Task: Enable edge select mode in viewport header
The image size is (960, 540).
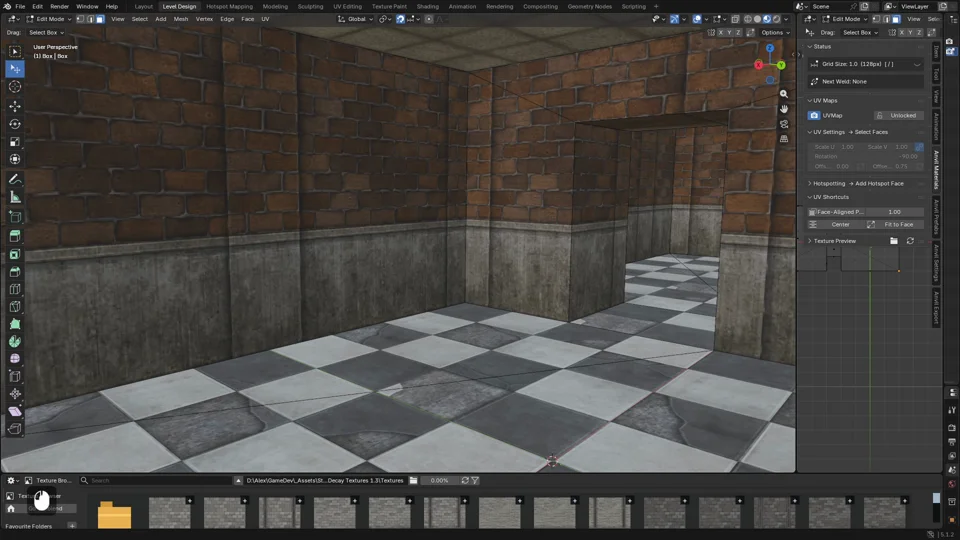Action: click(90, 19)
